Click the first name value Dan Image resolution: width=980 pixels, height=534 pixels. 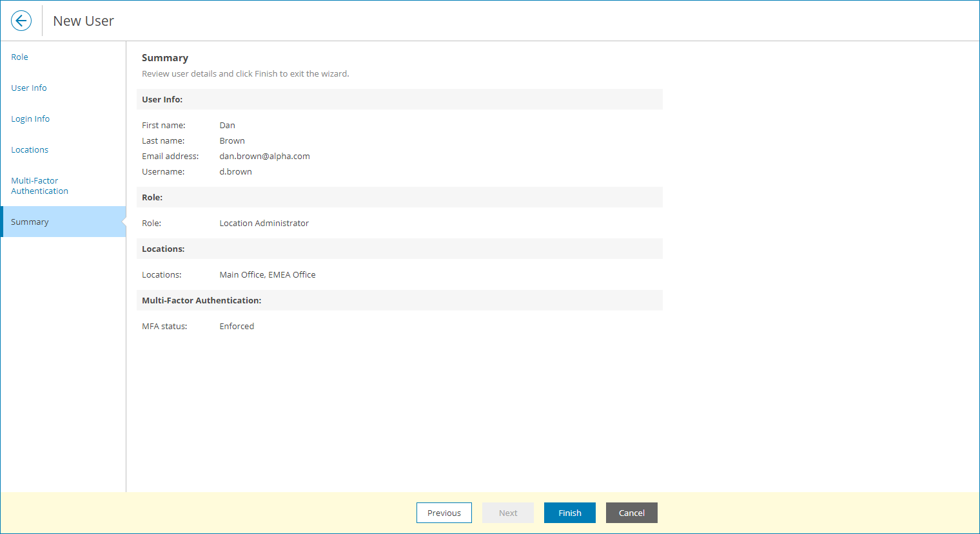227,126
